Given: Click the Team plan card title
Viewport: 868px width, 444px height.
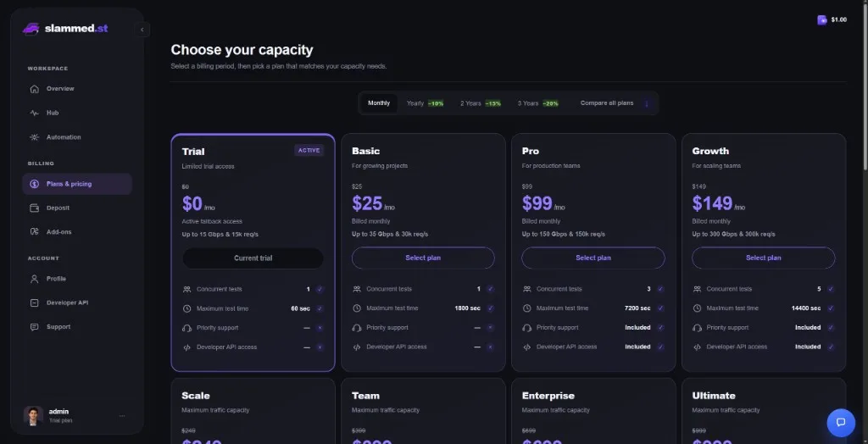Looking at the screenshot, I should tap(365, 396).
